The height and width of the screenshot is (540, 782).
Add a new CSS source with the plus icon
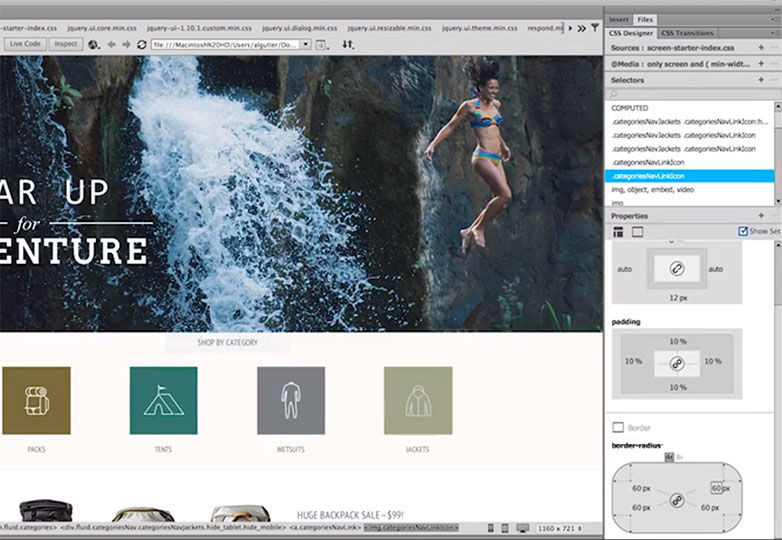762,47
